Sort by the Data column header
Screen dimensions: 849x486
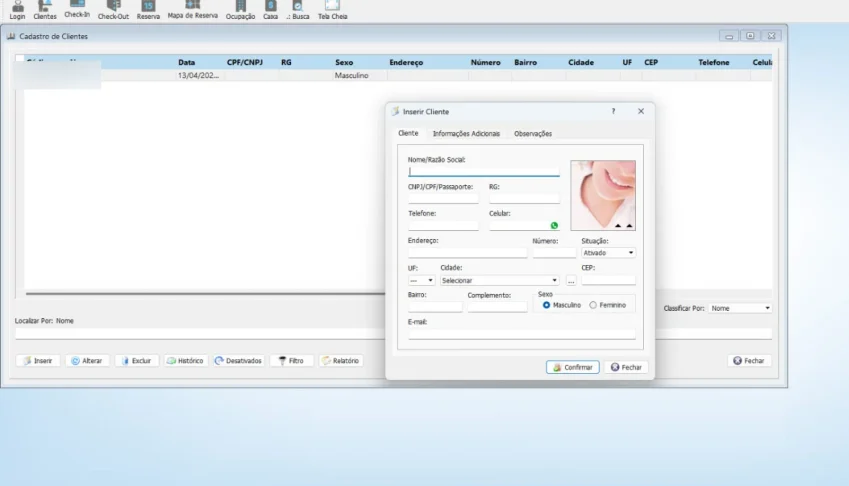(x=186, y=62)
